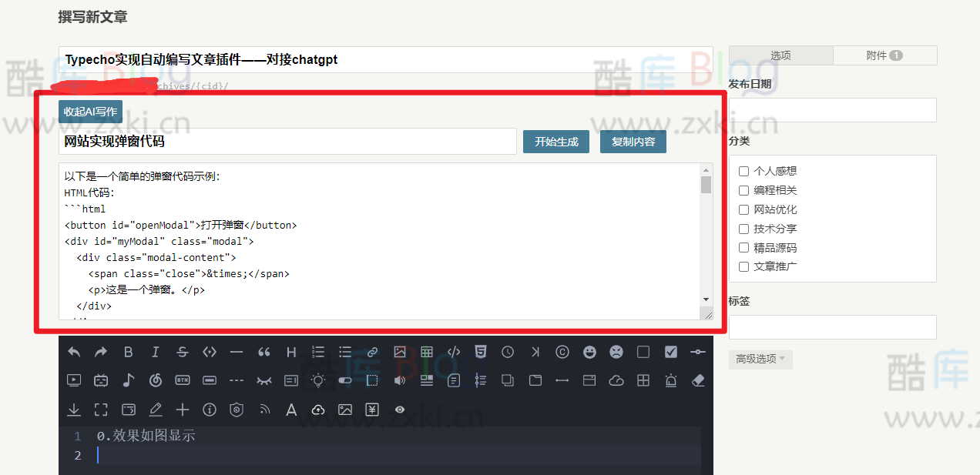Screen dimensions: 980x475
Task: Insert a table using the grid icon
Action: click(427, 352)
